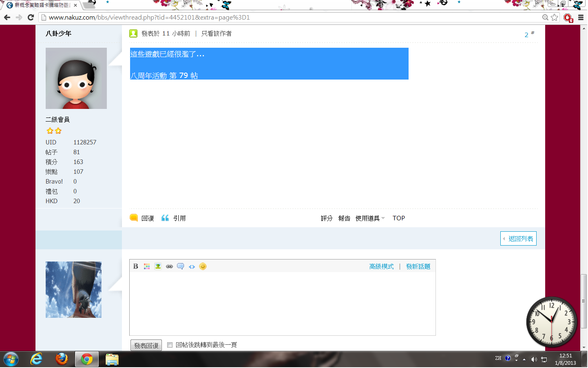Viewport: 588px width, 368px height.
Task: Click inside the reply text area
Action: 282,303
